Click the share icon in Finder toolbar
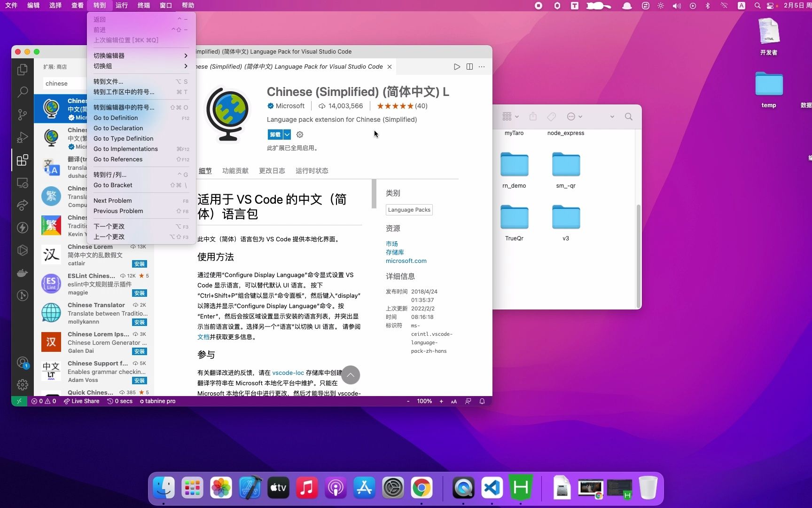This screenshot has height=508, width=812. (x=533, y=116)
